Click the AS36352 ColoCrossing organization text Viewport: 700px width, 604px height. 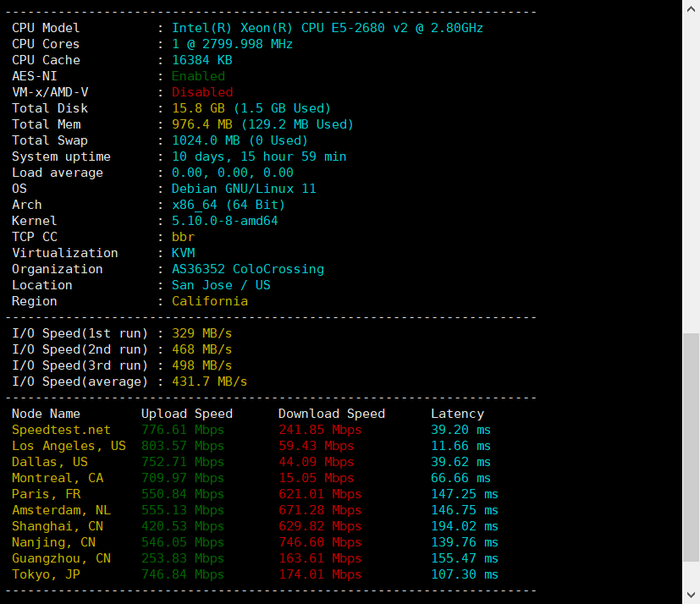coord(247,269)
